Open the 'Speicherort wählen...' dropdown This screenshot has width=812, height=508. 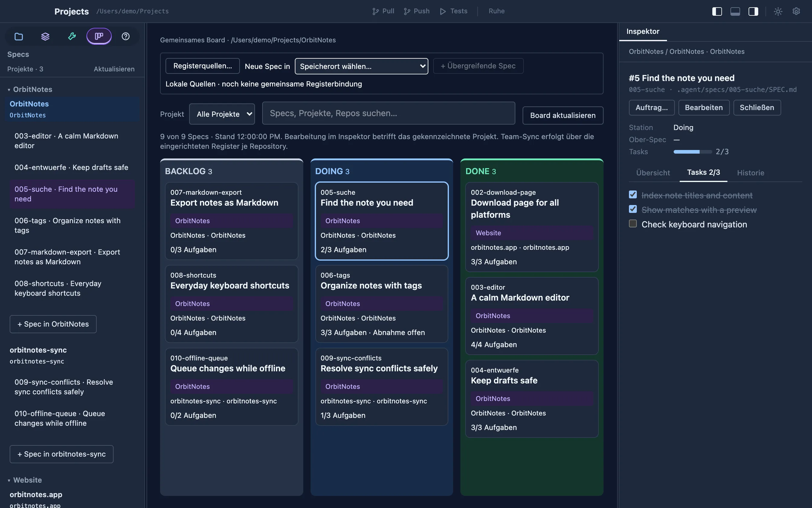point(361,66)
